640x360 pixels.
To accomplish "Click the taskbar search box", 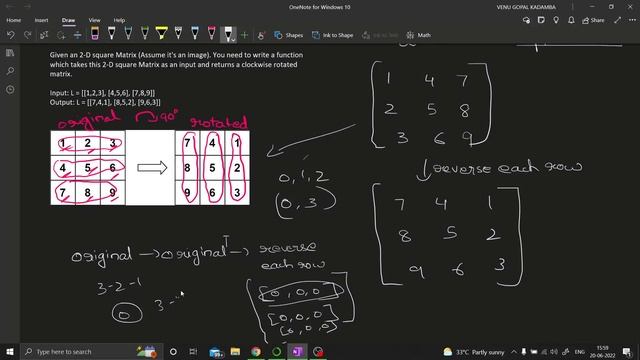I will (x=91, y=351).
